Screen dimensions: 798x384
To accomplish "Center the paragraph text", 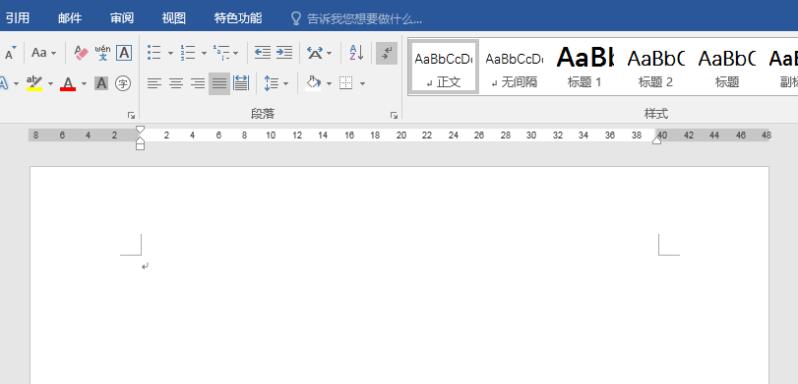I will tap(176, 83).
